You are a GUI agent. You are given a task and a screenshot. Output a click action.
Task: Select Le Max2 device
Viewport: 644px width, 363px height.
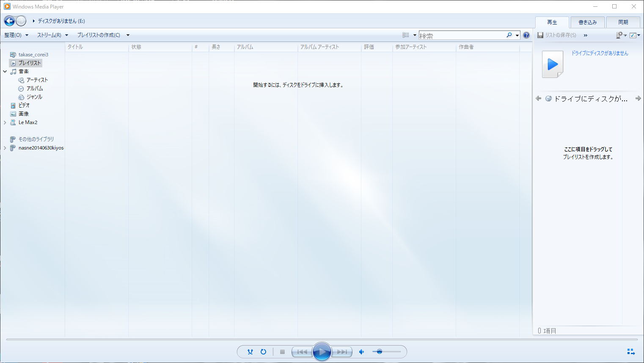point(24,122)
